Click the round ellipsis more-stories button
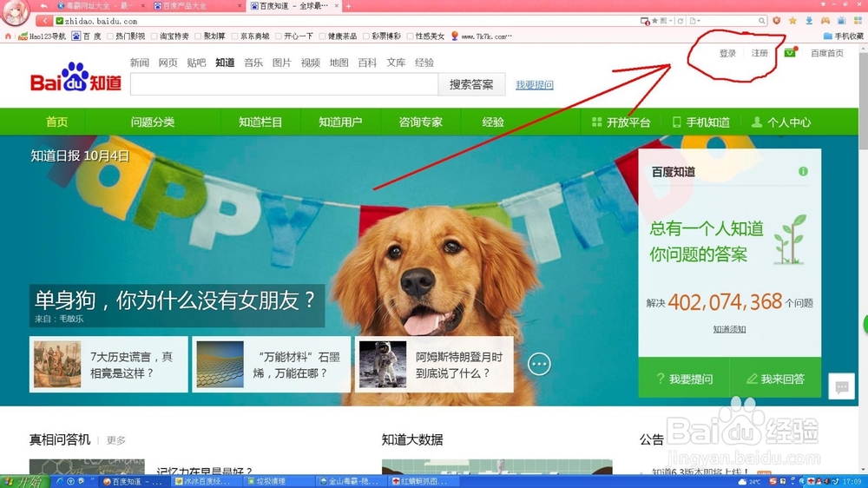 pos(539,364)
